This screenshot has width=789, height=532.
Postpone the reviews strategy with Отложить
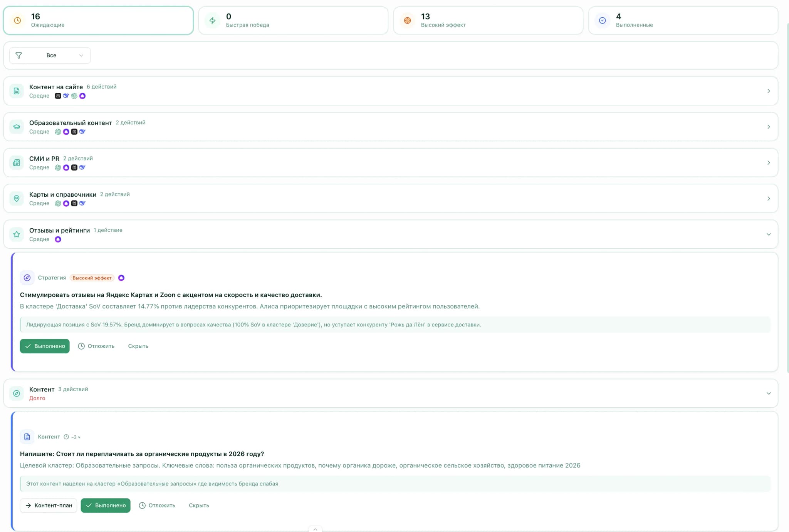pos(96,346)
